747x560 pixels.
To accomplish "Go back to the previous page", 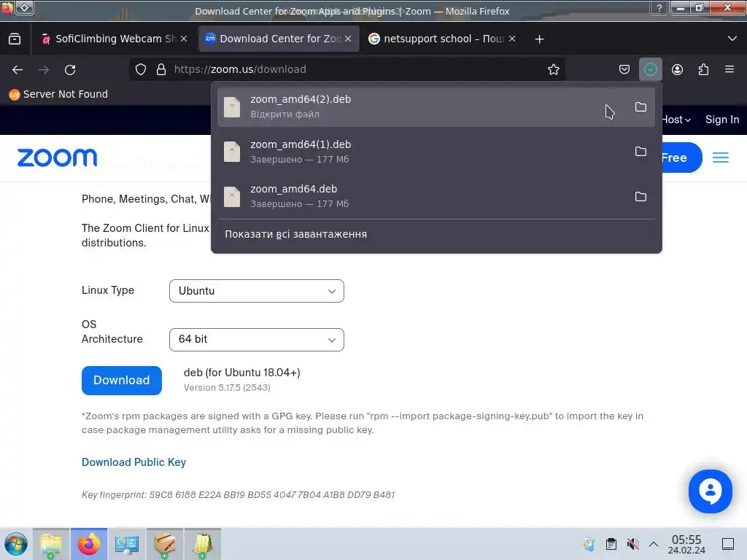I will click(18, 70).
